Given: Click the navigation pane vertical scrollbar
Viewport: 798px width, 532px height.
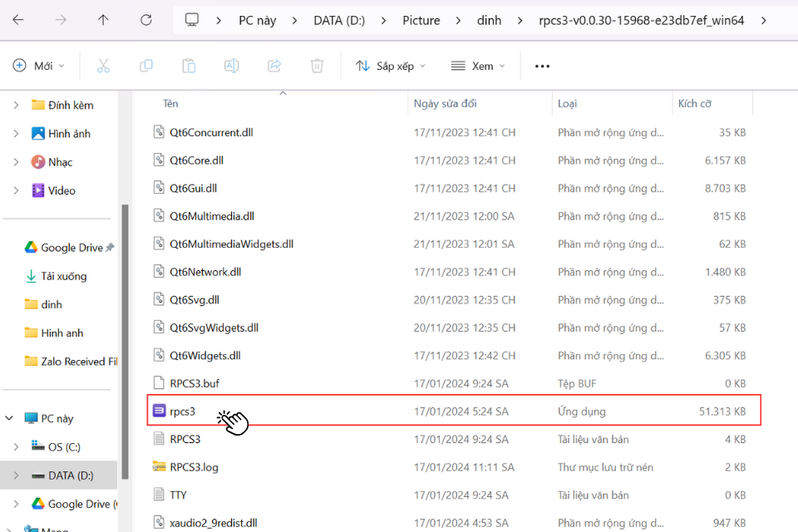Looking at the screenshot, I should pos(125,342).
